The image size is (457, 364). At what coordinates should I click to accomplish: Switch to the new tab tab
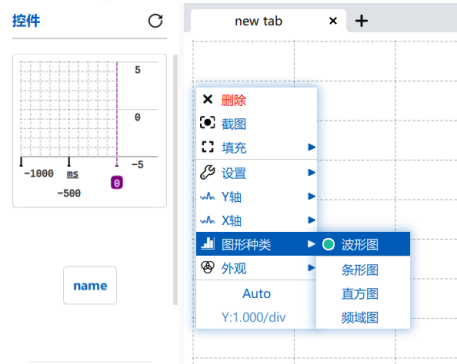point(258,21)
